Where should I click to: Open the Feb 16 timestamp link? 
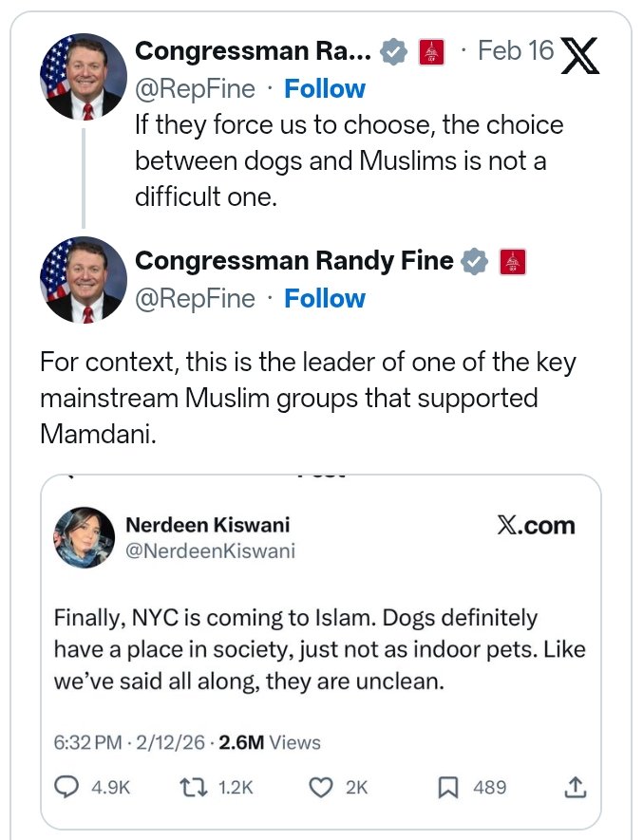[x=516, y=50]
